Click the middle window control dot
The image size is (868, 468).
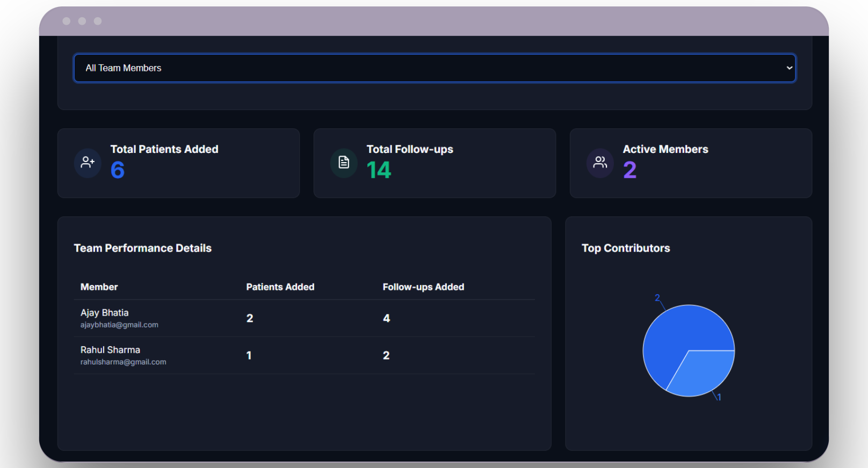[82, 21]
